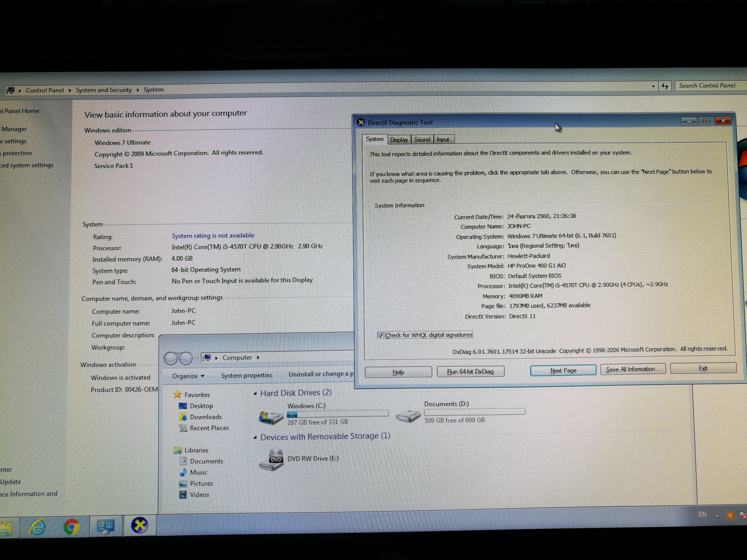
Task: Collapse the Hard Disk Drives group
Action: coord(255,394)
